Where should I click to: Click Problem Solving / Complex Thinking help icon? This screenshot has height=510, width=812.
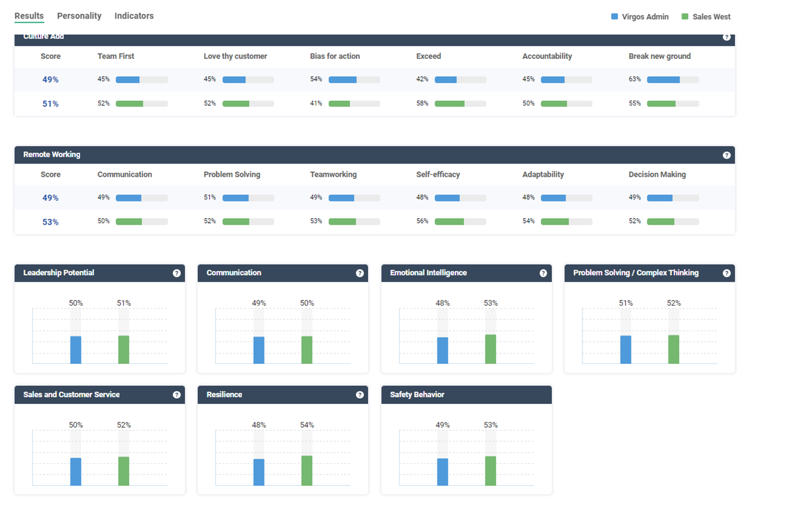[x=726, y=273]
